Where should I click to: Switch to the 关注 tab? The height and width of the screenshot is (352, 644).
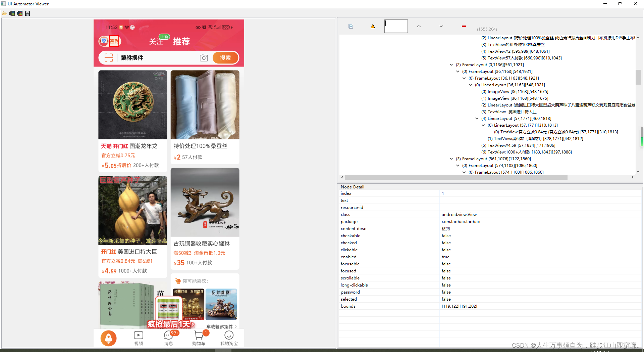click(x=156, y=42)
